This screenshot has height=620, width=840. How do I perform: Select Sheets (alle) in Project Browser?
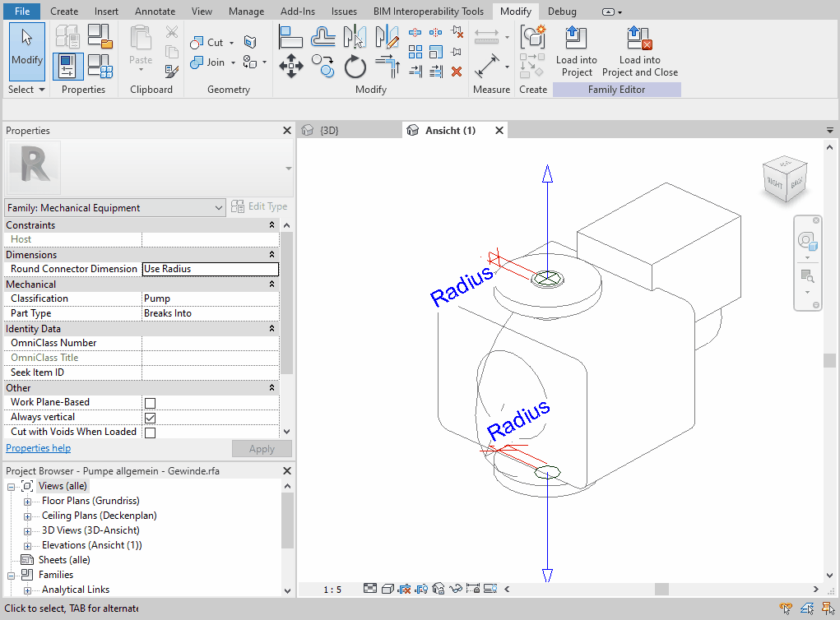pyautogui.click(x=64, y=560)
